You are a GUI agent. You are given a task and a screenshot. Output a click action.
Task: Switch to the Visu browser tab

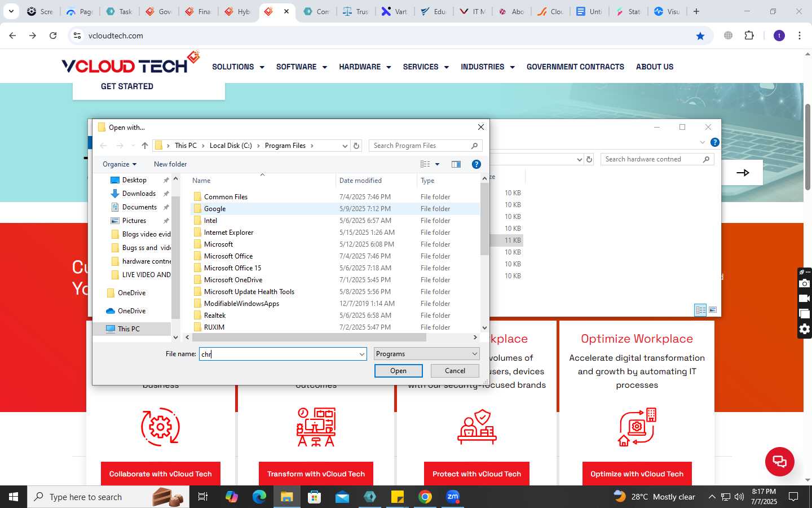click(x=667, y=11)
